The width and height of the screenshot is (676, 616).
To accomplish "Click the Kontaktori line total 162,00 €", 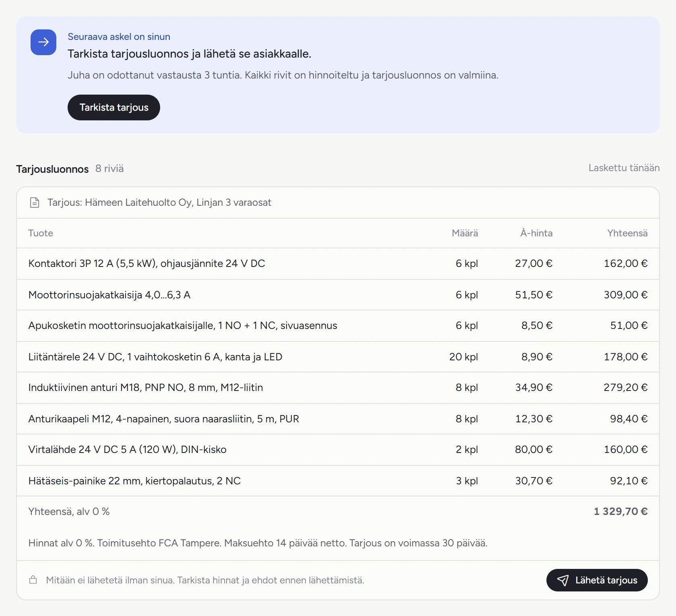I will 626,263.
